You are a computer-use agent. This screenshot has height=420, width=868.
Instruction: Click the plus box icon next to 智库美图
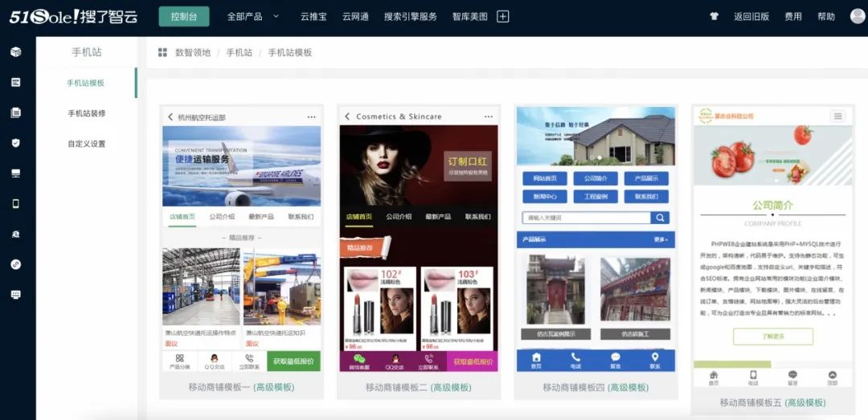click(x=502, y=17)
